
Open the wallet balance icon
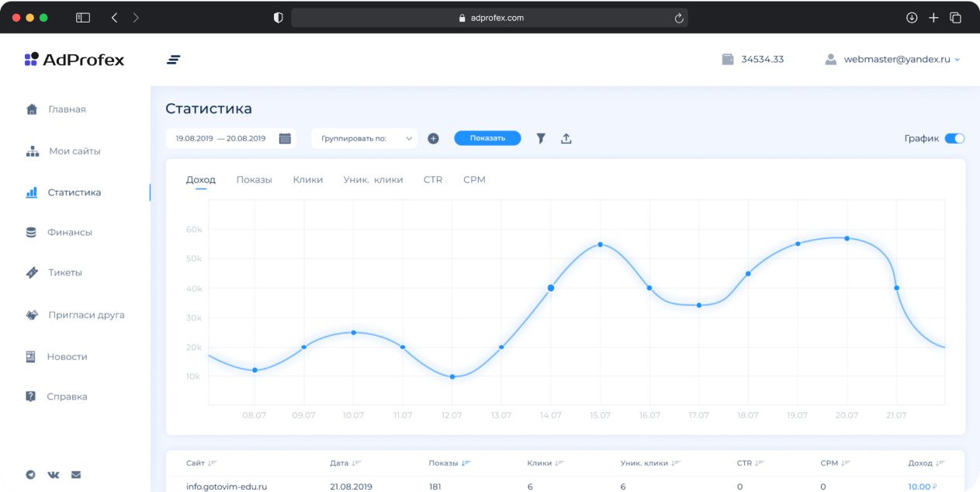click(728, 59)
